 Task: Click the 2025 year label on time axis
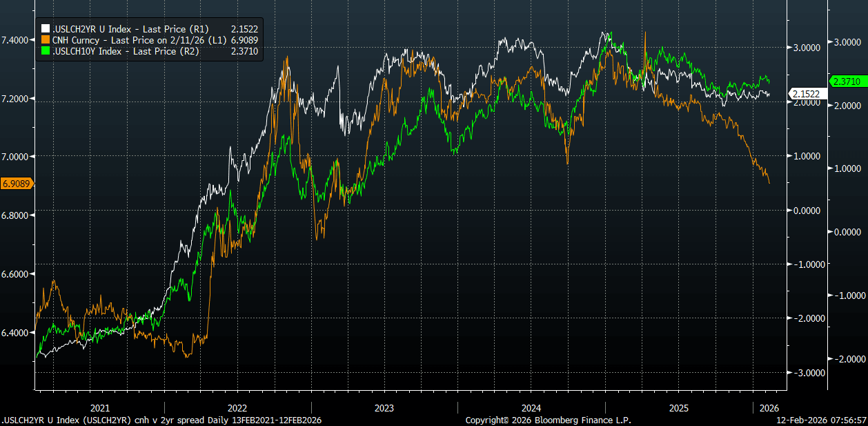point(679,407)
